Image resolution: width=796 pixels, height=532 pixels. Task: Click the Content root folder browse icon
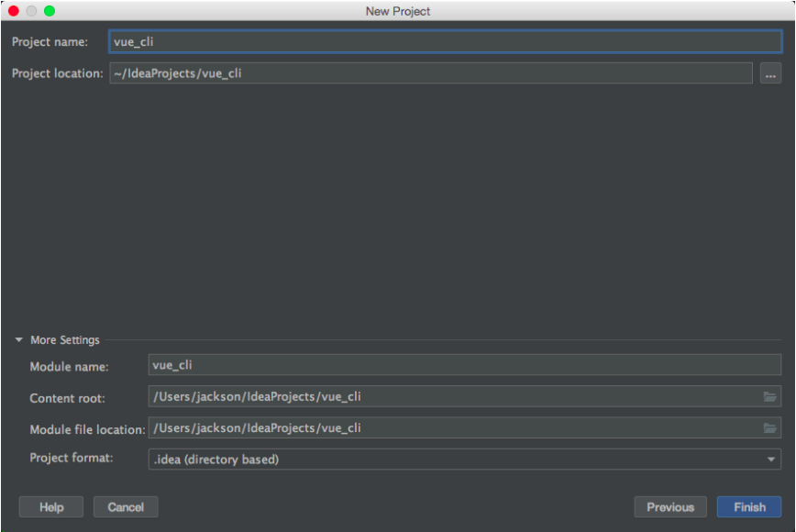pos(769,396)
